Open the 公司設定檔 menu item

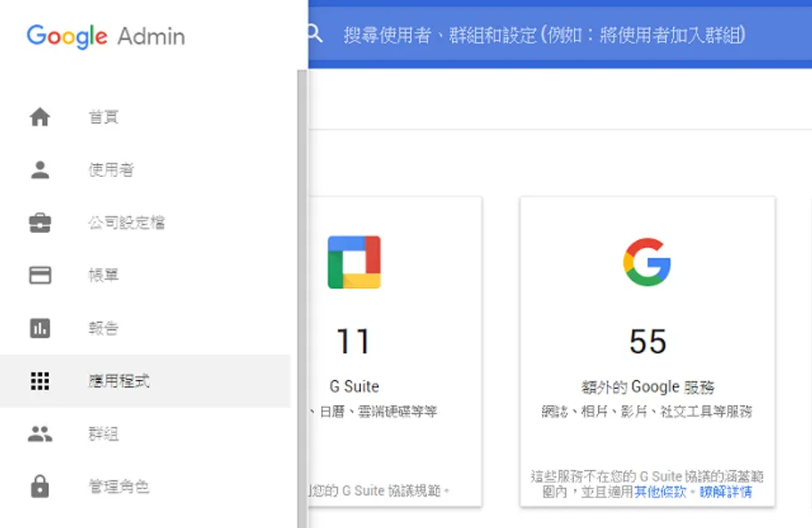coord(145,223)
